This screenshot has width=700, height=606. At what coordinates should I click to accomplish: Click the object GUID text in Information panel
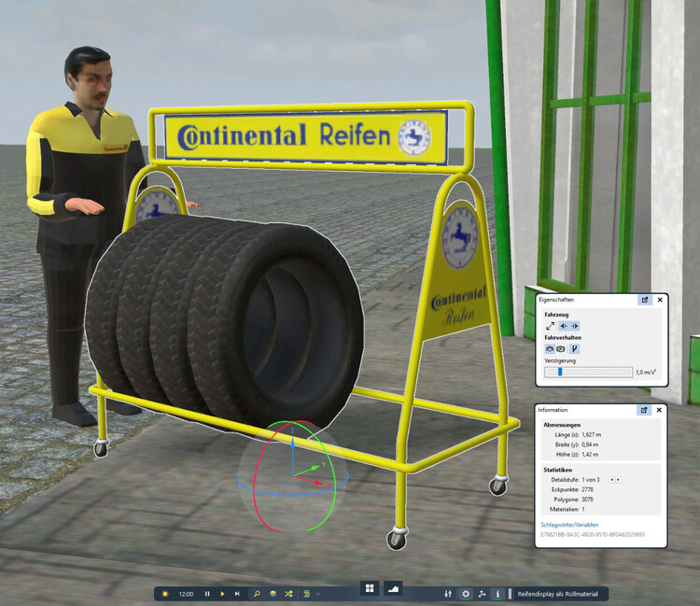click(593, 534)
